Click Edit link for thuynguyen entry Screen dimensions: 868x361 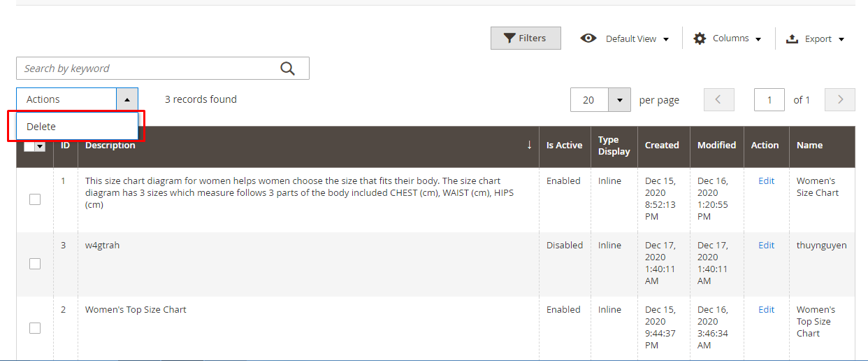click(766, 245)
